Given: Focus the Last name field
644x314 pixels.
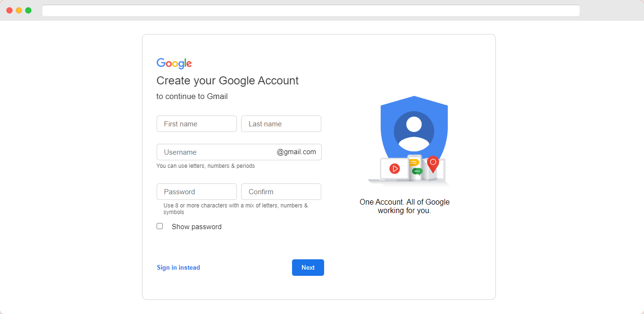Looking at the screenshot, I should 281,124.
